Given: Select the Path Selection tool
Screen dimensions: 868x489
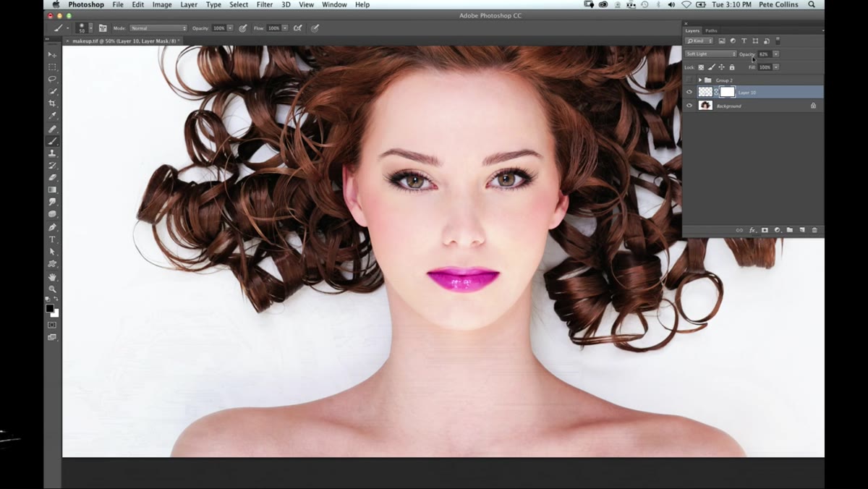Looking at the screenshot, I should coord(52,252).
